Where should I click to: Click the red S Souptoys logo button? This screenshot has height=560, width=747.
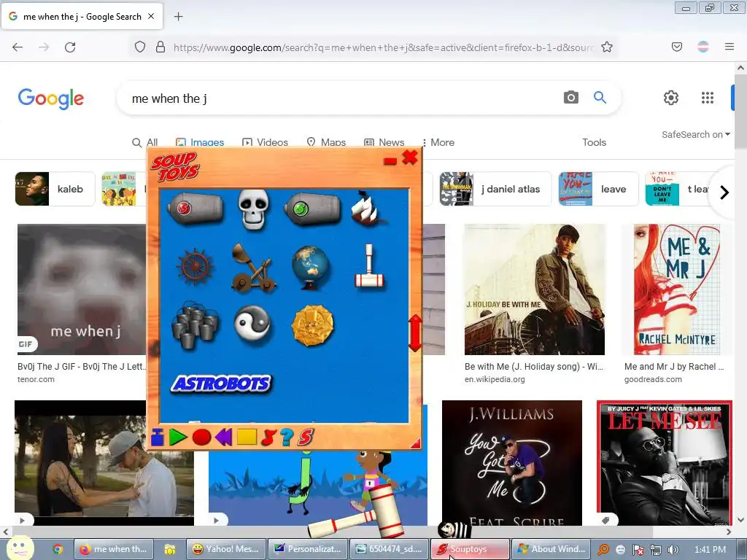pos(306,437)
